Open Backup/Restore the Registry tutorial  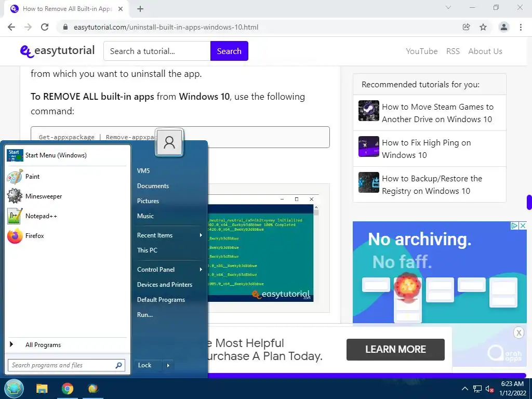432,184
